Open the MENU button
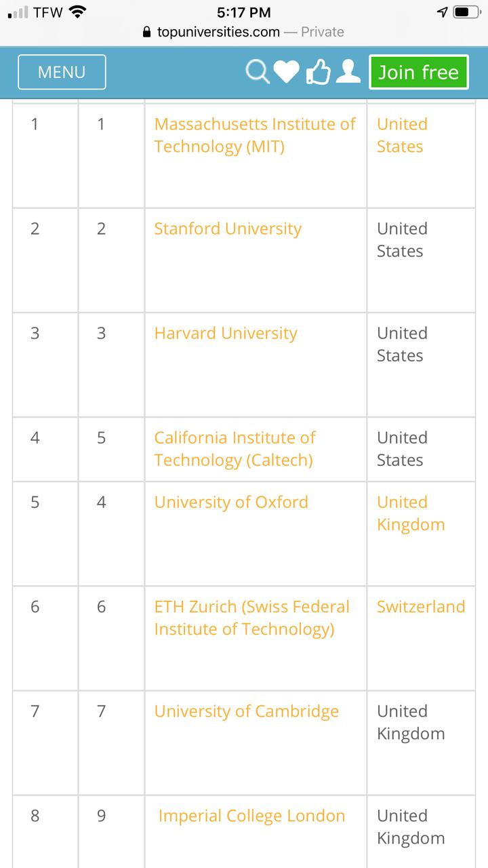488x868 pixels. click(x=62, y=72)
